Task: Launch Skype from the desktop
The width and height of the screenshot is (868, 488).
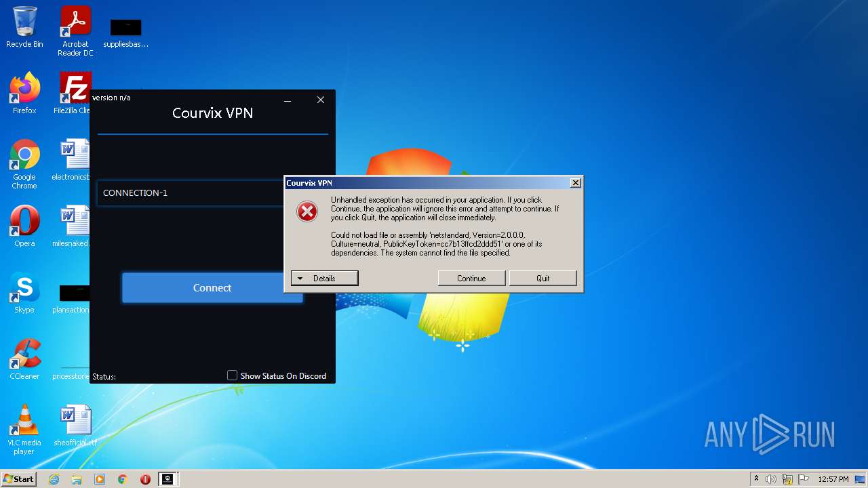Action: tap(24, 293)
